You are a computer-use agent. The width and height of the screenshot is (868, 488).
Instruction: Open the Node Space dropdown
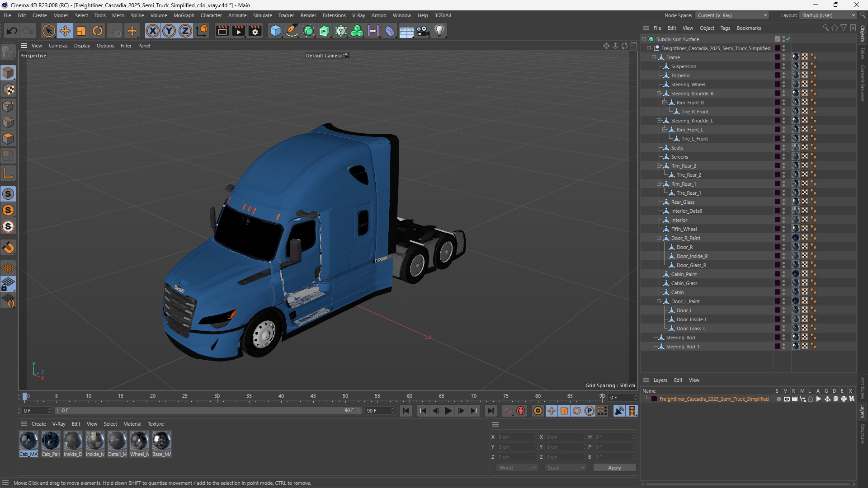732,15
